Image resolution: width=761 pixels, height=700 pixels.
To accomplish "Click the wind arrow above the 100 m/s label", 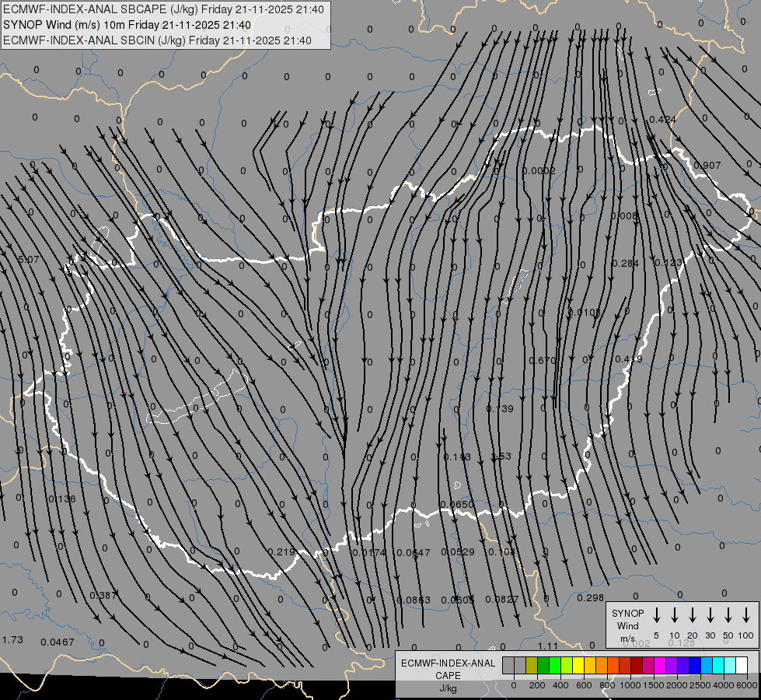I will pyautogui.click(x=746, y=615).
